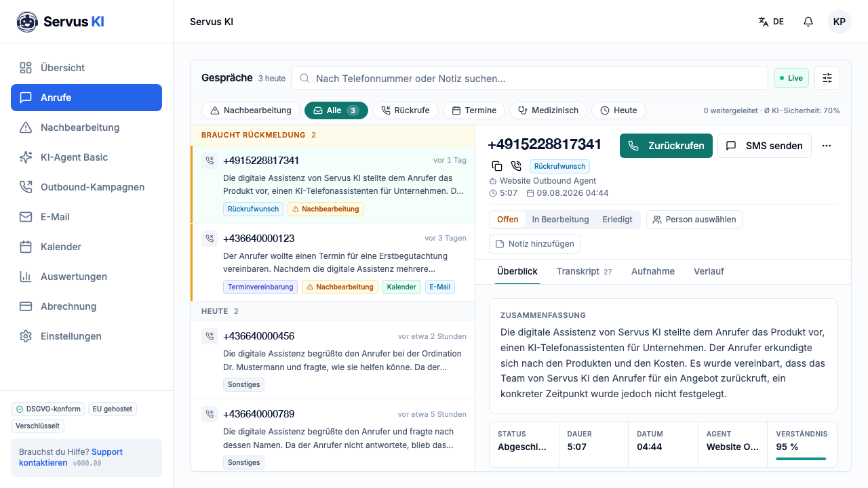868x488 pixels.
Task: Click the phone icon on the +4915228817341 row
Action: click(x=210, y=161)
